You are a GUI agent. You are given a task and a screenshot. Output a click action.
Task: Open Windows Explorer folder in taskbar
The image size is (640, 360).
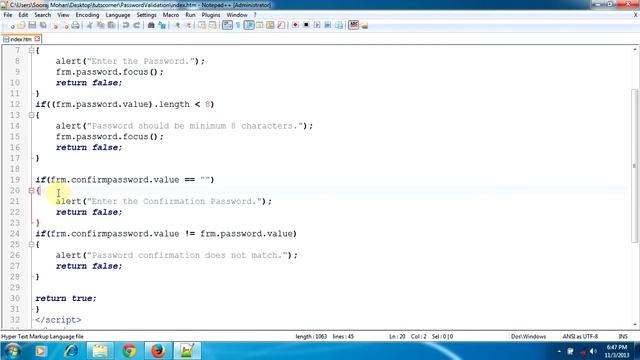100,351
